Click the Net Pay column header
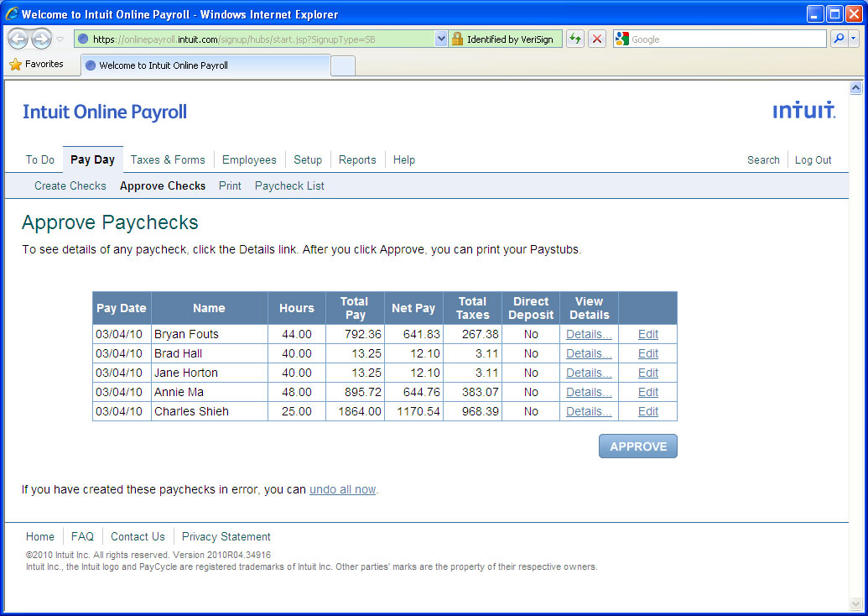 tap(413, 308)
